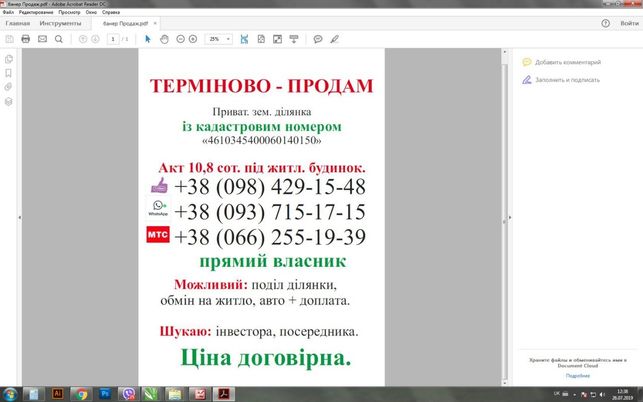Open Photoshop from taskbar
643x402 pixels.
click(105, 394)
